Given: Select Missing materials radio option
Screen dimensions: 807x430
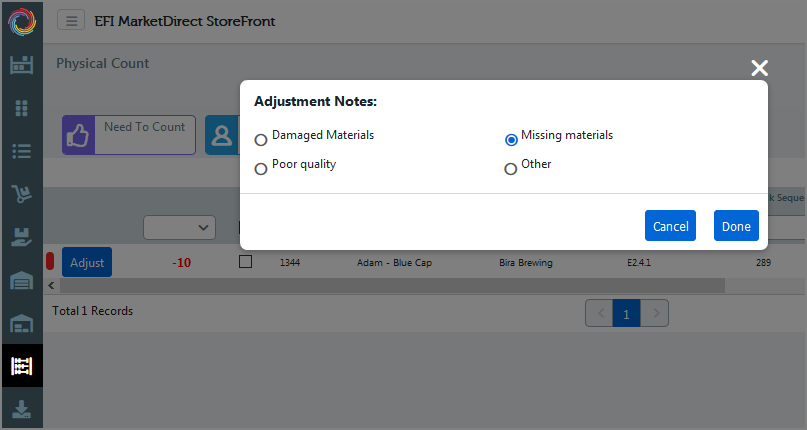Looking at the screenshot, I should 511,140.
